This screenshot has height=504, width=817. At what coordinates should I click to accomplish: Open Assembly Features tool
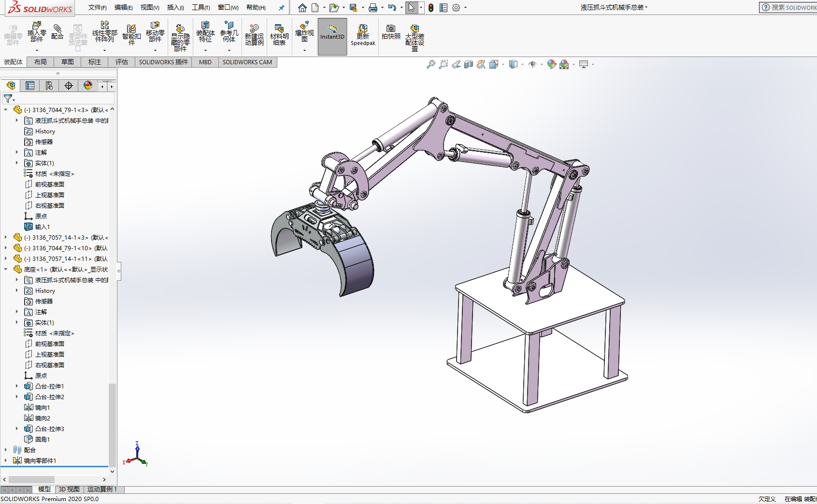(205, 32)
